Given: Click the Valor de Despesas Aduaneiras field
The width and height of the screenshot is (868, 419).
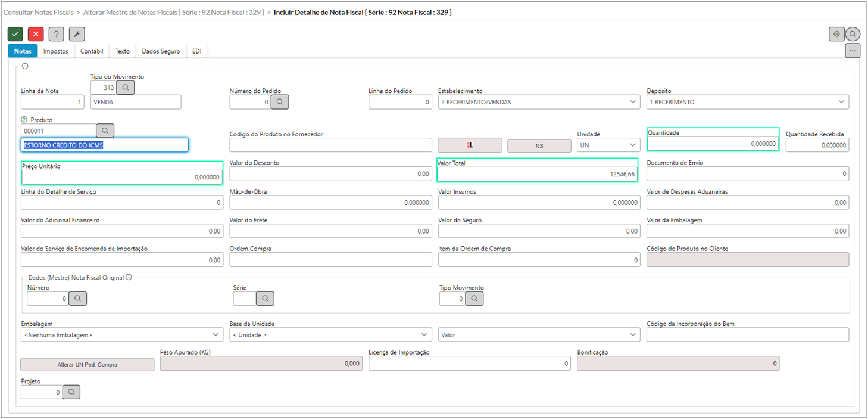Looking at the screenshot, I should coord(748,202).
